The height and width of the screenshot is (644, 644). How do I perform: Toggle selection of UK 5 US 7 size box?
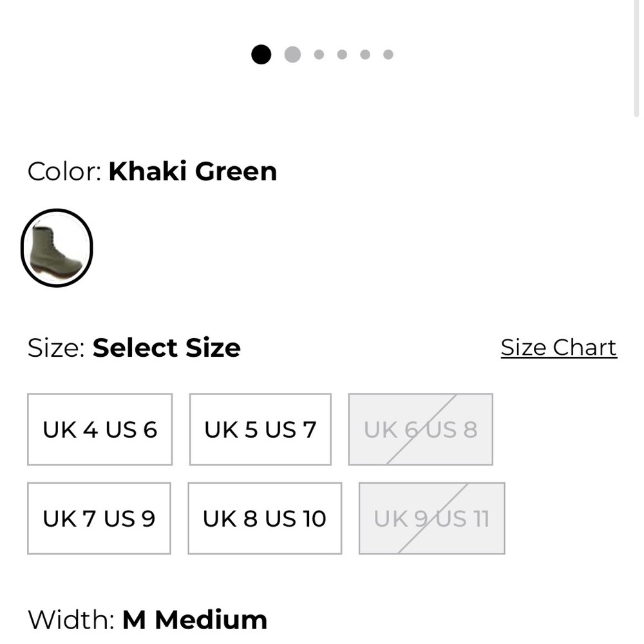(x=260, y=429)
